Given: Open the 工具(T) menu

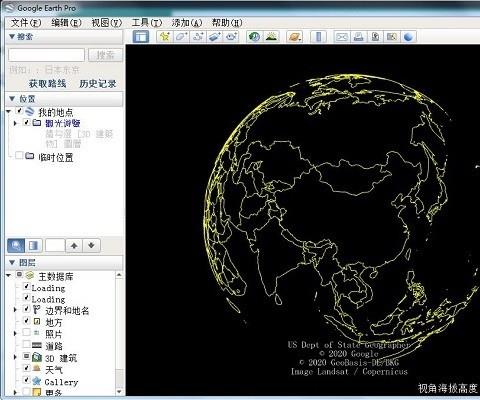Looking at the screenshot, I should click(x=147, y=23).
